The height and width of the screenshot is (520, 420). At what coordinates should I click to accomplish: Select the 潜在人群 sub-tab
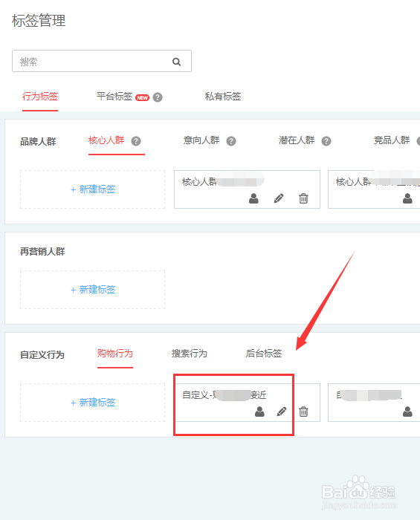[x=297, y=140]
